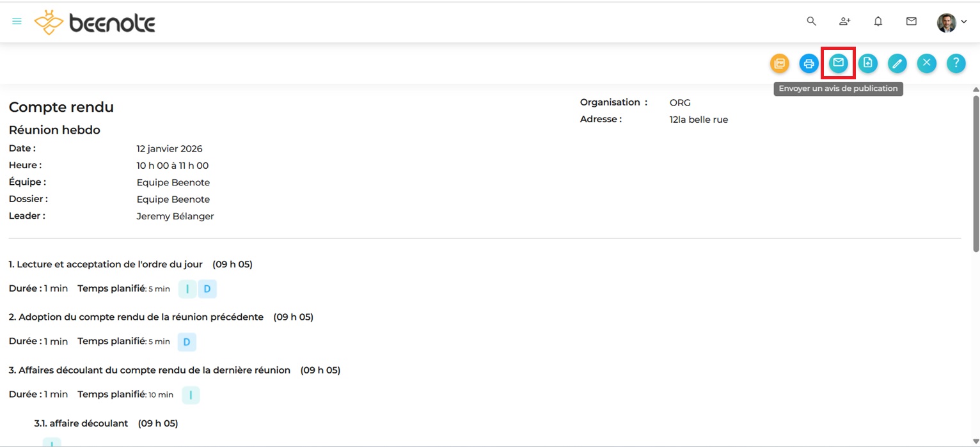
Task: Click the file upload icon
Action: [867, 63]
